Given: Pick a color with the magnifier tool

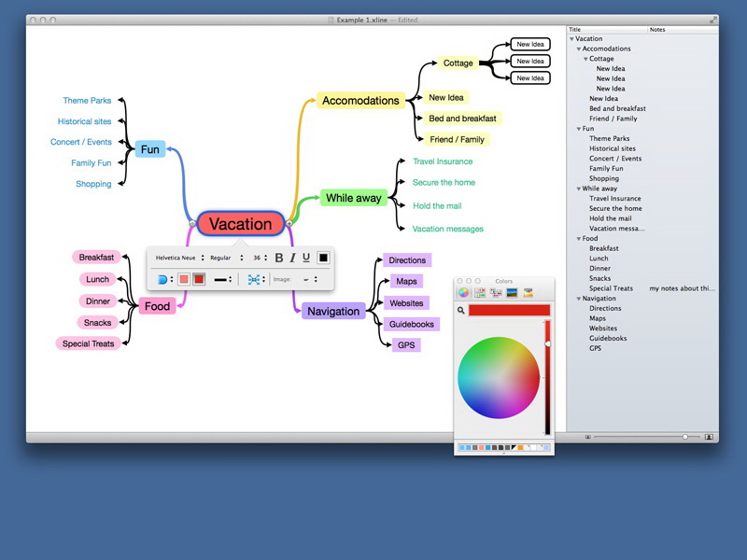Looking at the screenshot, I should tap(461, 310).
